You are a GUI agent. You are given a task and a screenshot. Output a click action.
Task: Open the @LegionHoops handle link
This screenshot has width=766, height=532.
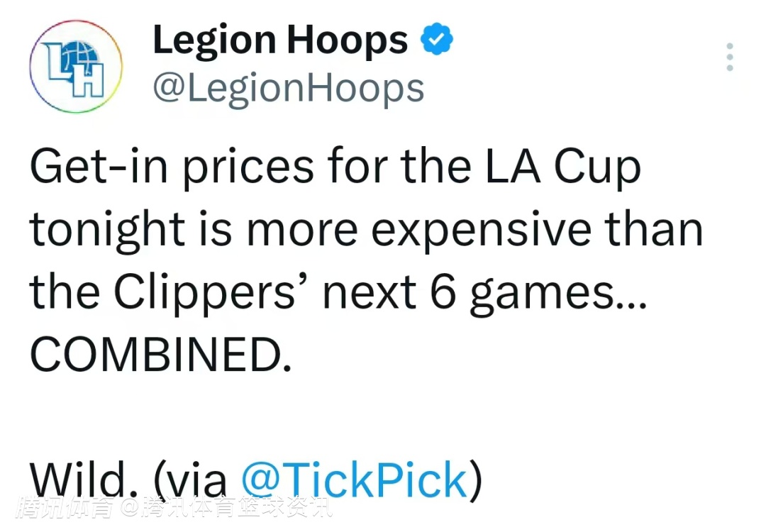click(288, 89)
